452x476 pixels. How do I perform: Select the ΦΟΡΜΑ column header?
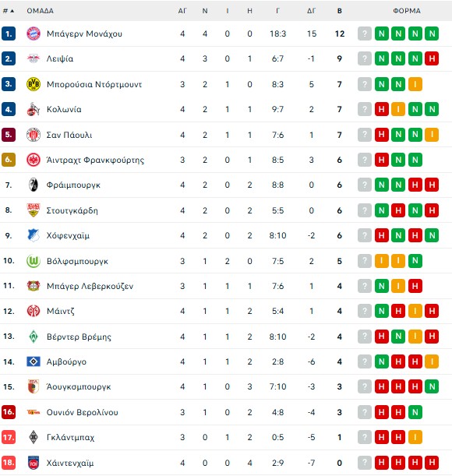pos(407,11)
